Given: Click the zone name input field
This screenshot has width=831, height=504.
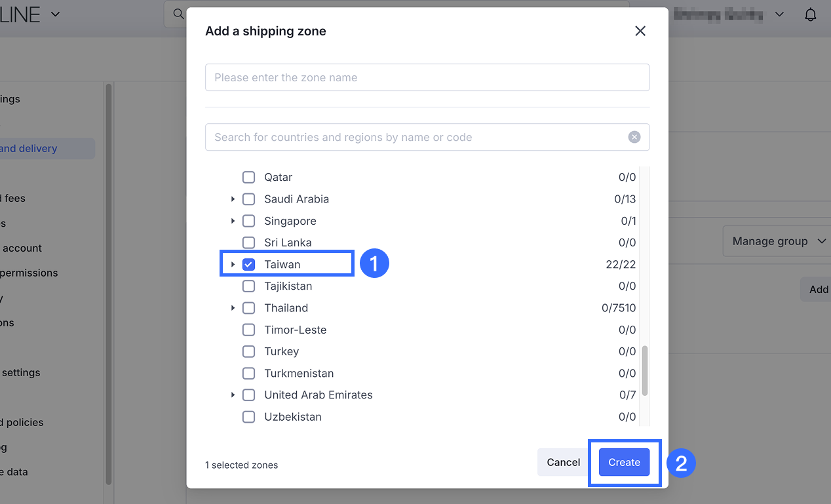Looking at the screenshot, I should [x=427, y=77].
